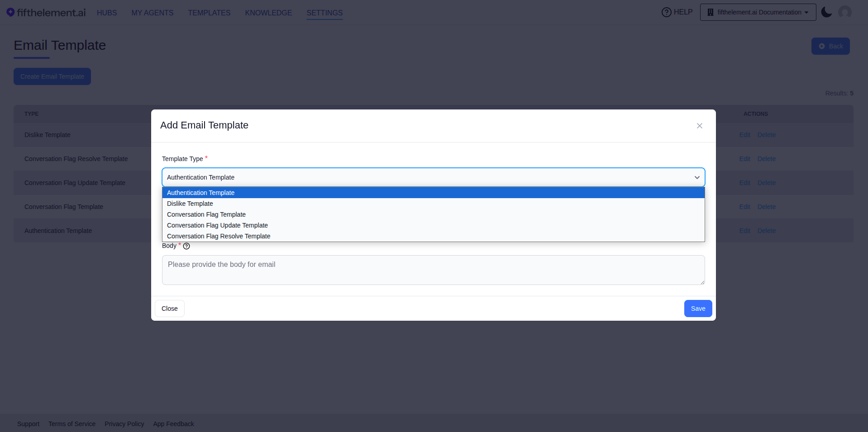
Task: Toggle dark mode moon icon
Action: coord(826,12)
